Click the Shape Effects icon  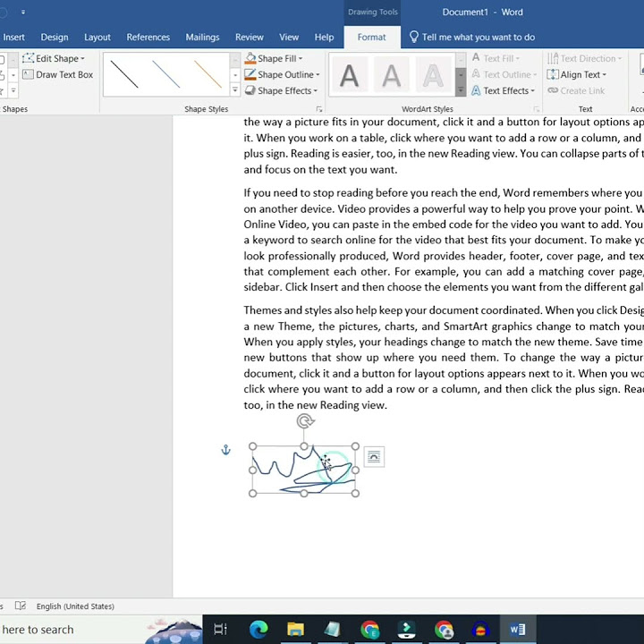coord(250,90)
